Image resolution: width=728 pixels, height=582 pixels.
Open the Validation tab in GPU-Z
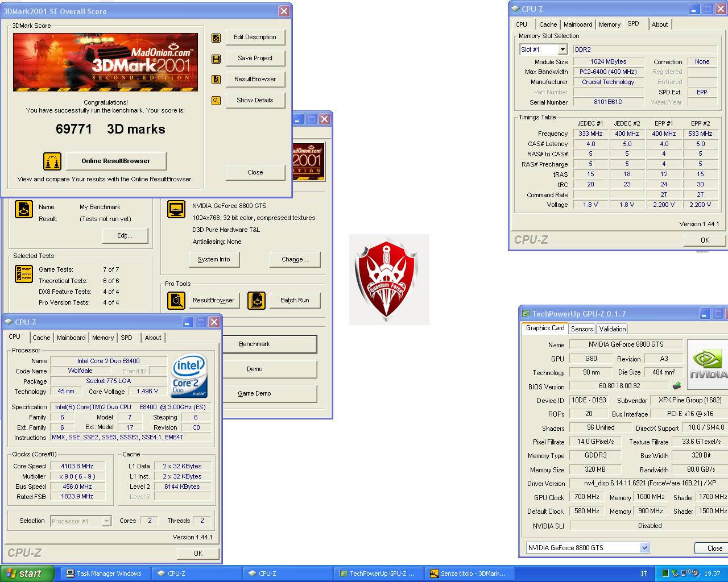click(613, 329)
